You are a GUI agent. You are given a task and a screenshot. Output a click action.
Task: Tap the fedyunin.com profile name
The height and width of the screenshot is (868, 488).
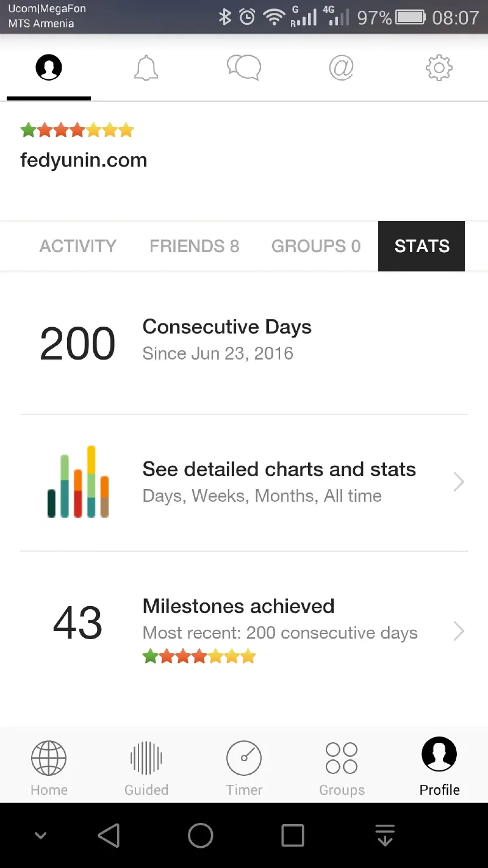pyautogui.click(x=84, y=161)
